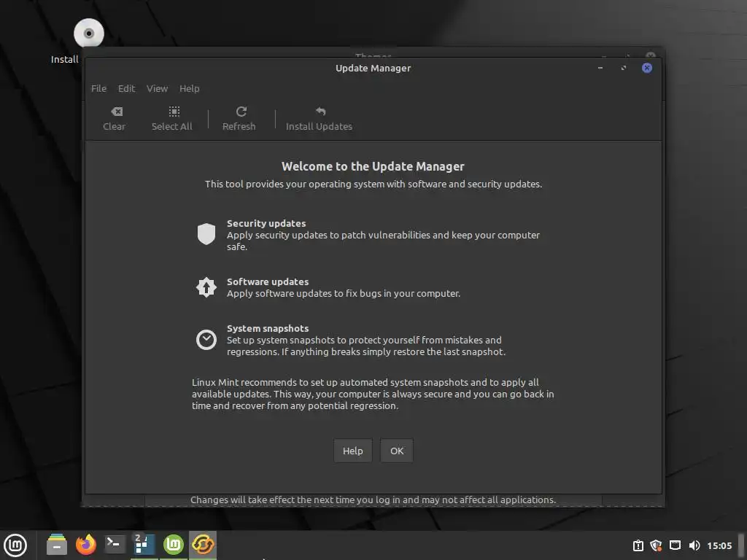
Task: Click the update shield tray icon
Action: [x=657, y=545]
